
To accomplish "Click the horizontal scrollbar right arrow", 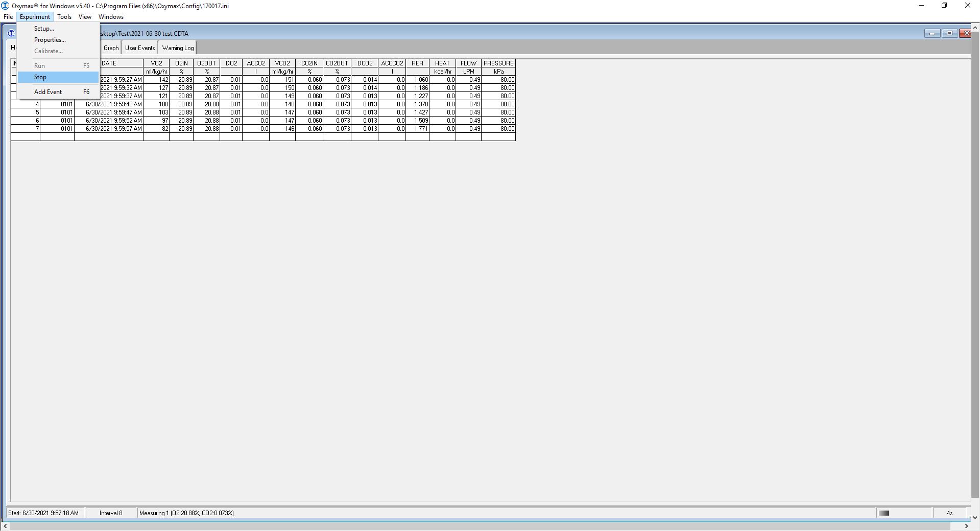I will pyautogui.click(x=966, y=526).
